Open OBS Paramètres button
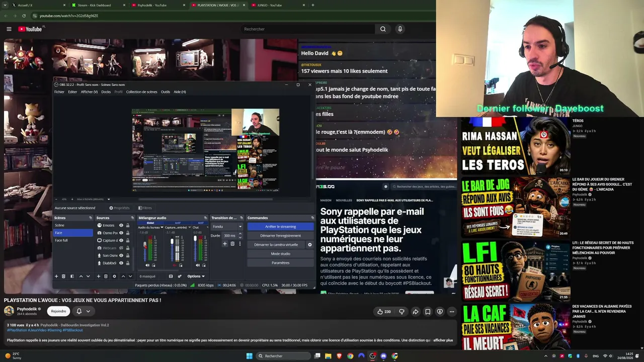Viewport: 644px width, 362px height. pos(280,263)
